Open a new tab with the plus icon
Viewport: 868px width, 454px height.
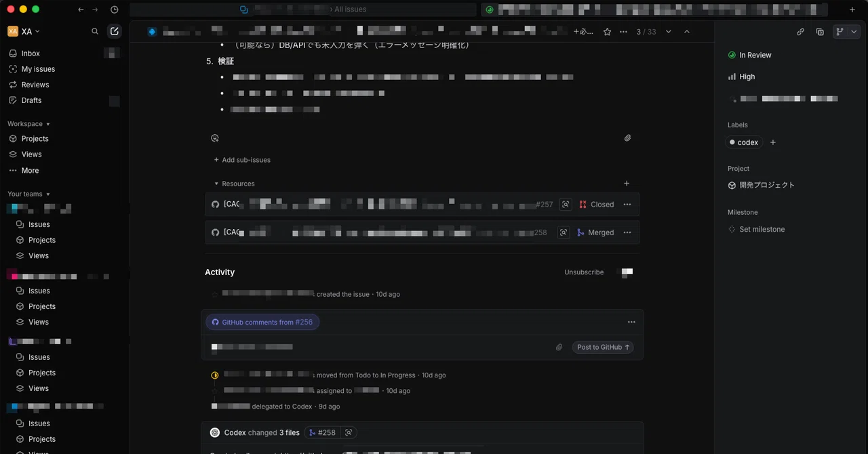coord(852,9)
